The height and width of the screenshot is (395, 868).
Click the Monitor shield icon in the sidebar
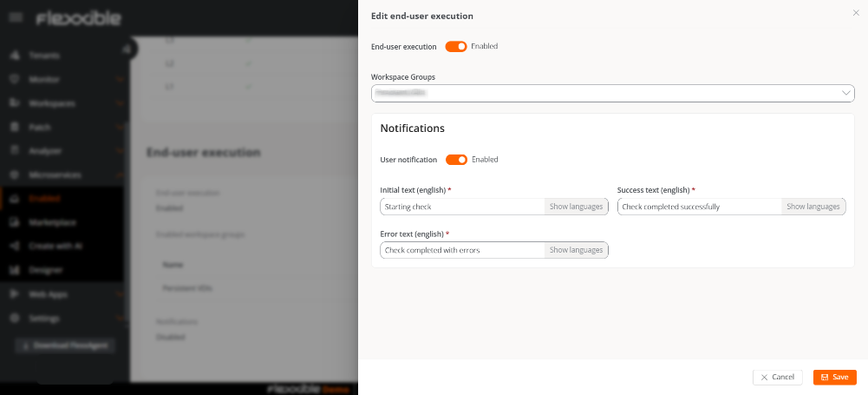pyautogui.click(x=15, y=79)
